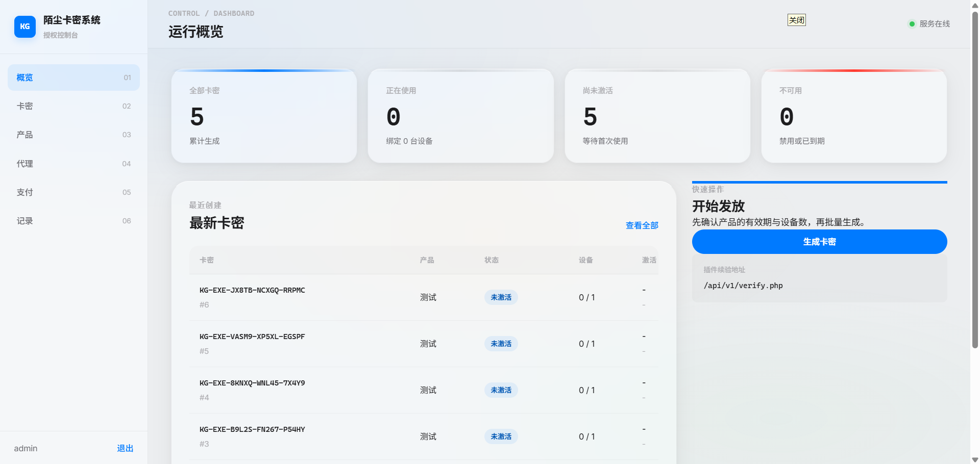Click the 不可用 statistics card

pos(854,116)
